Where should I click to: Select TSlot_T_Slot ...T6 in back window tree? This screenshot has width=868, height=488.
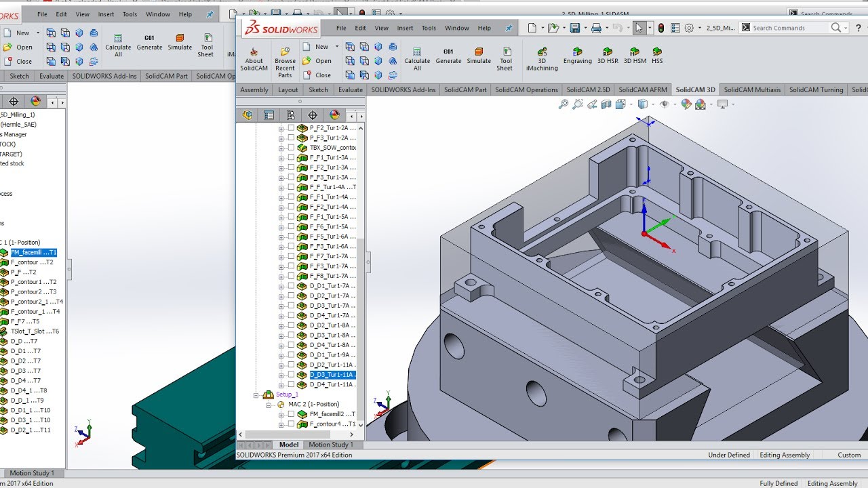[35, 331]
